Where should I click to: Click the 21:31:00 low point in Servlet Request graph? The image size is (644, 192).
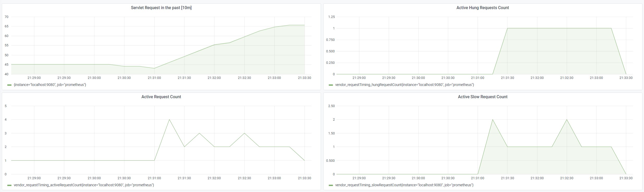tap(154, 68)
